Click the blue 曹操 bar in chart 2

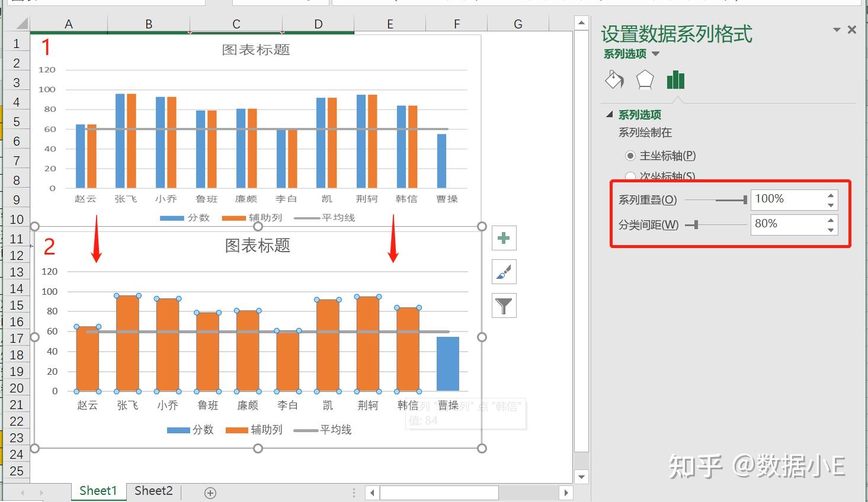[x=448, y=363]
